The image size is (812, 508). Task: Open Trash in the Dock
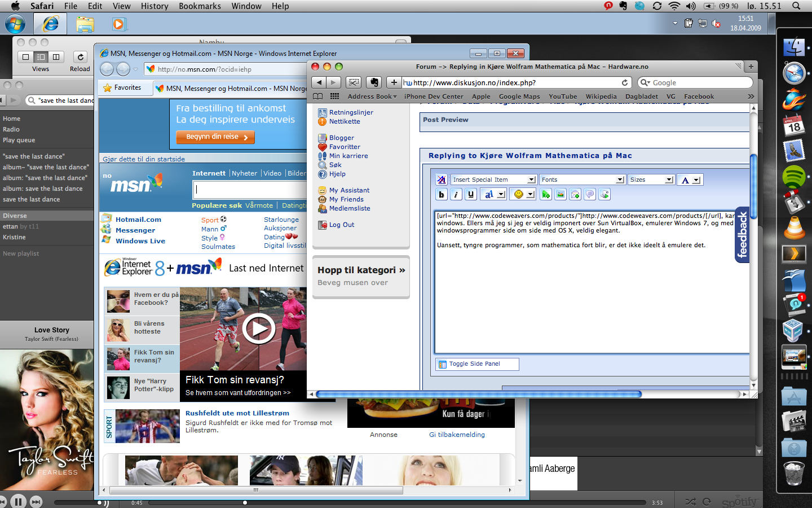[x=794, y=473]
